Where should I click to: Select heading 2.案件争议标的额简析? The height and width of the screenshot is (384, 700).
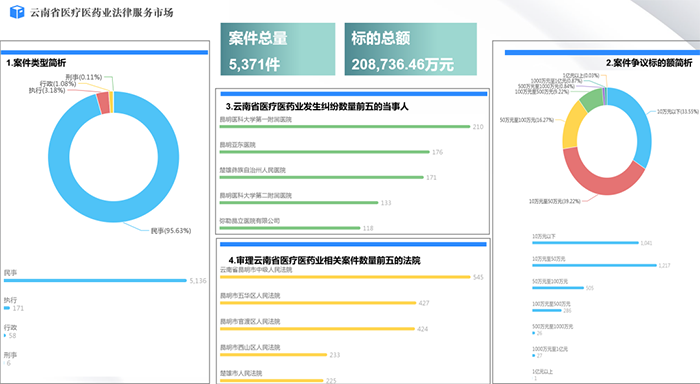click(x=649, y=63)
